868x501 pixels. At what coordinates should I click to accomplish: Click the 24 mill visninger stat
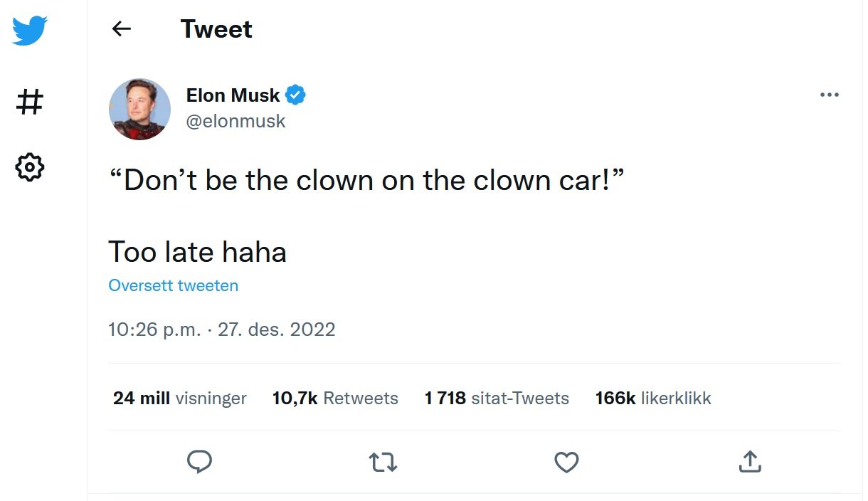(x=179, y=399)
